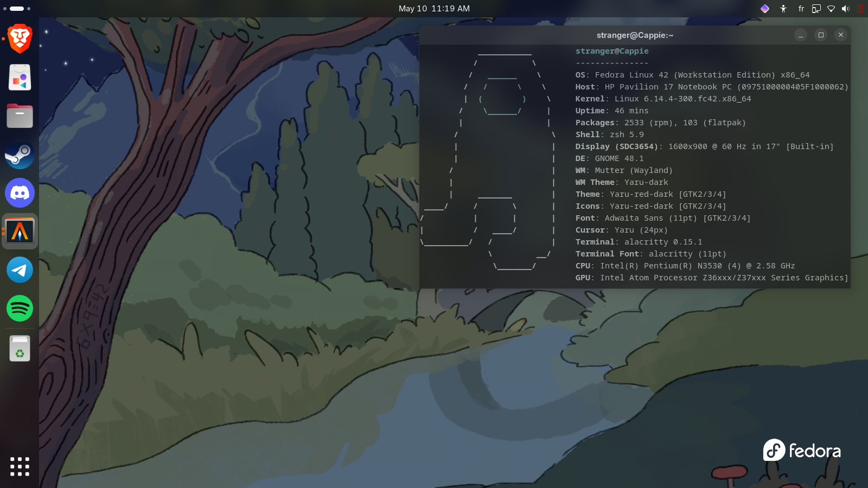Open volume speaker status icon

pos(845,9)
